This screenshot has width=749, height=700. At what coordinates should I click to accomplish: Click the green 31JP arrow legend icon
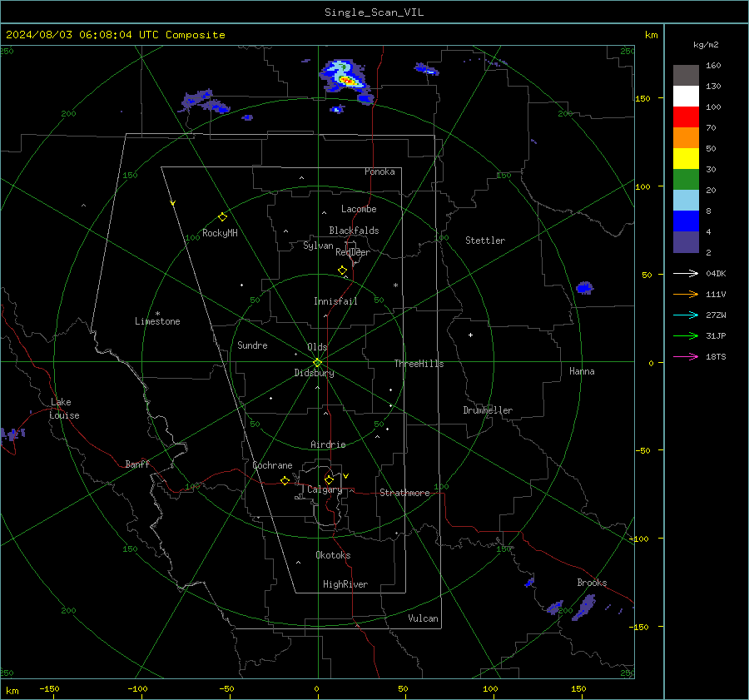pyautogui.click(x=686, y=336)
